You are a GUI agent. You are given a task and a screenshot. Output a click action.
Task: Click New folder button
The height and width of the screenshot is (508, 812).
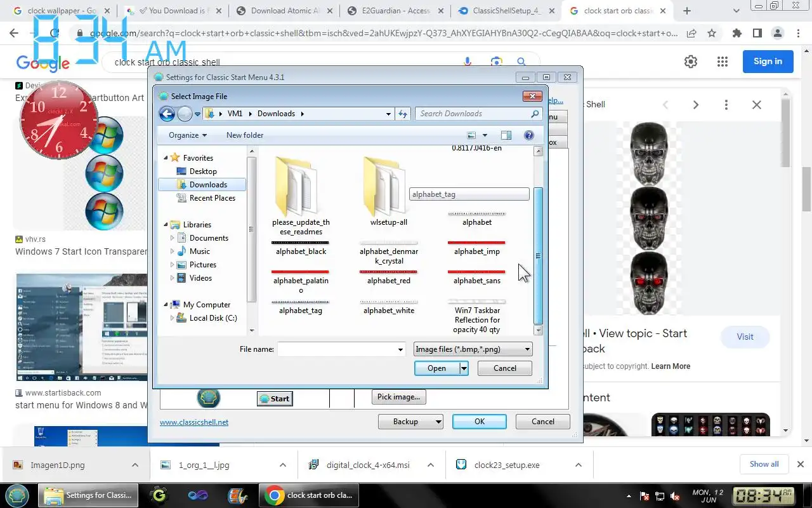[245, 135]
